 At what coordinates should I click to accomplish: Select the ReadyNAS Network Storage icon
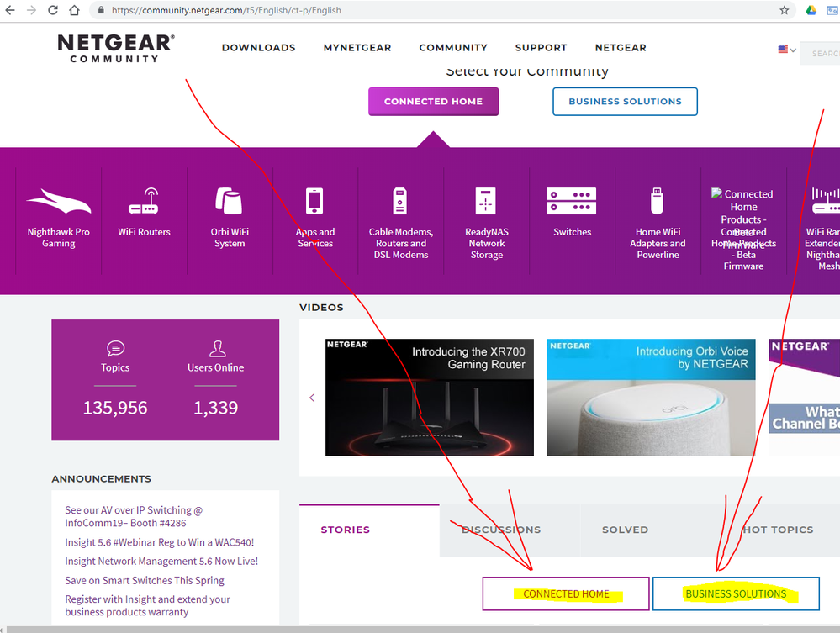[x=486, y=202]
